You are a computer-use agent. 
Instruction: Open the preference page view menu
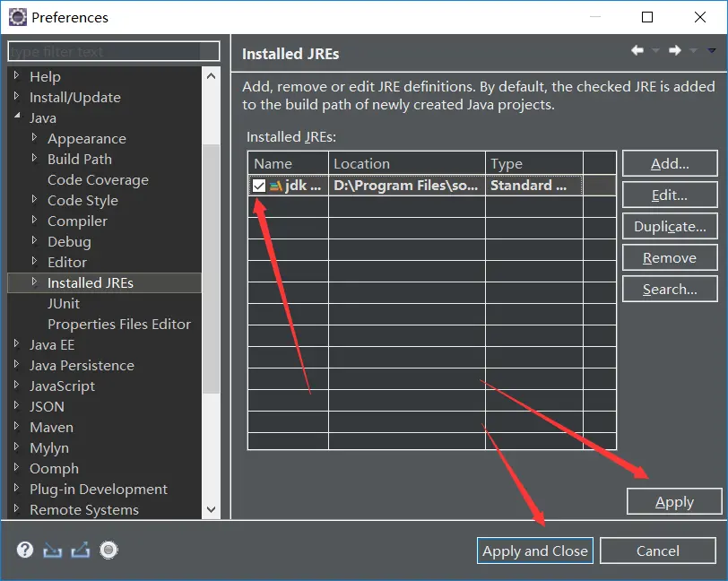(712, 50)
